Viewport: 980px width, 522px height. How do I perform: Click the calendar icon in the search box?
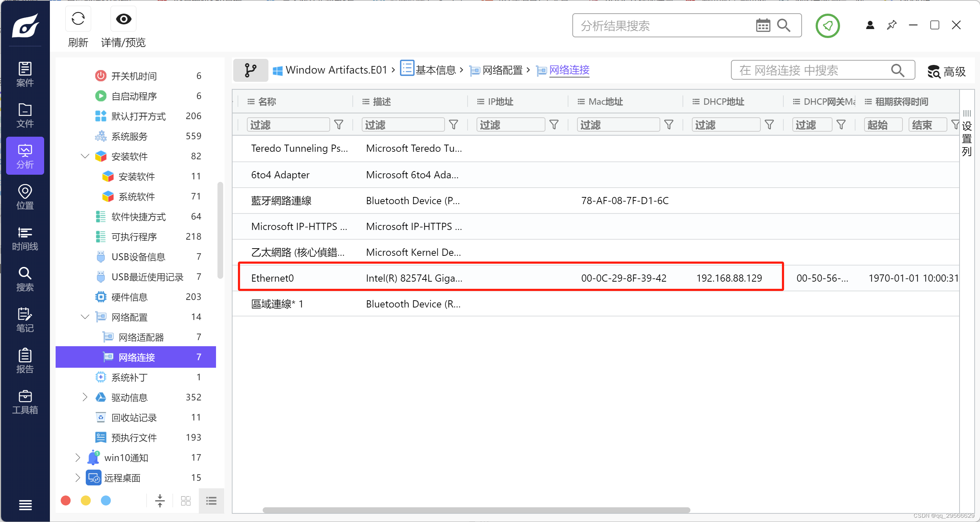(763, 25)
